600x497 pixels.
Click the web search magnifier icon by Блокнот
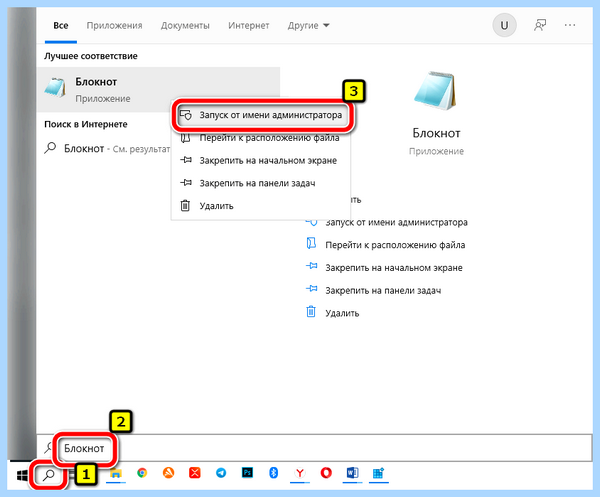pos(50,148)
